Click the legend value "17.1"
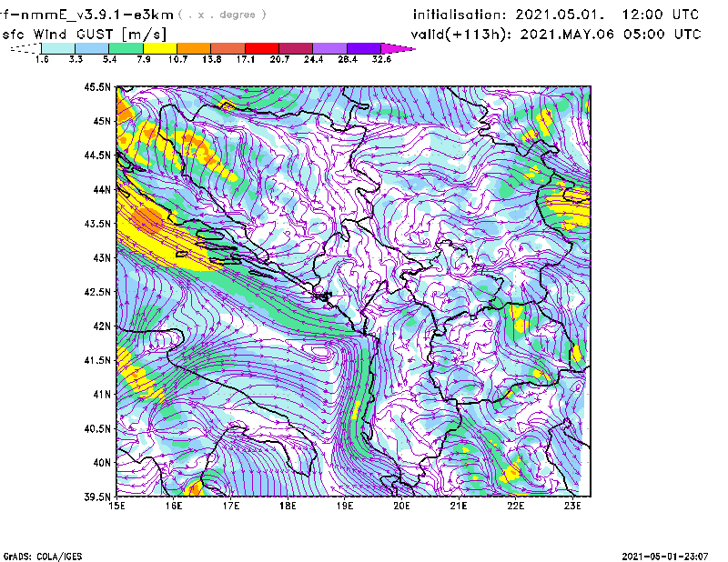Image resolution: width=728 pixels, height=562 pixels. pos(246,59)
